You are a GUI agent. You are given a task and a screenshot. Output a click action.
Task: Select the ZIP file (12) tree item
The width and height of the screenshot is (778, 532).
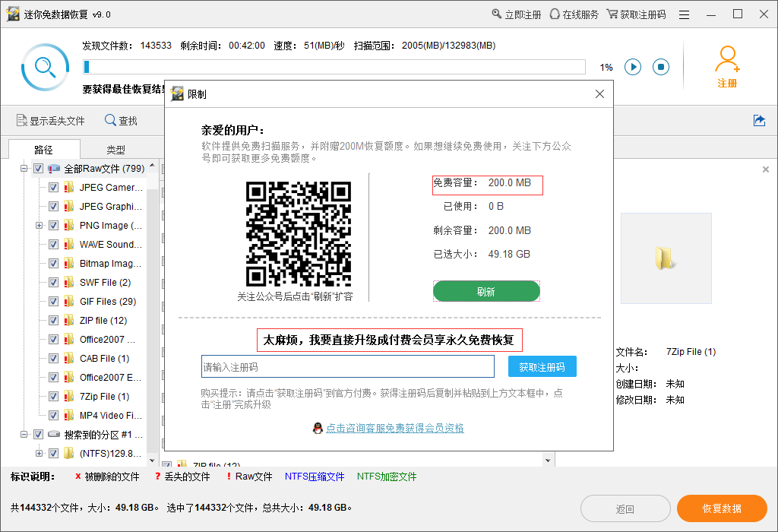pos(103,321)
